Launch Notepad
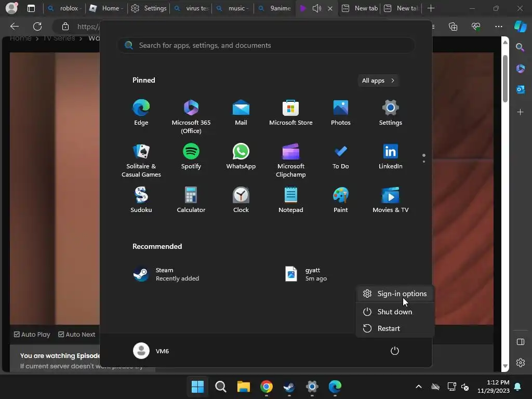This screenshot has width=532, height=399. [x=291, y=200]
